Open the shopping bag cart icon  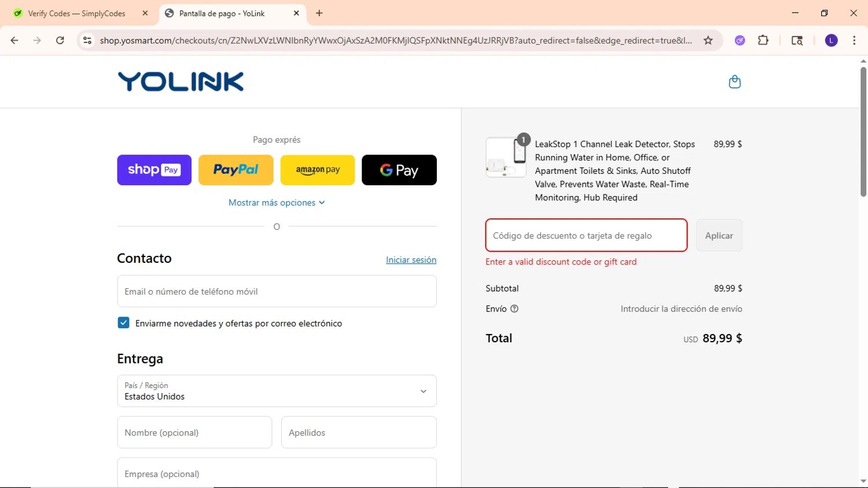pos(734,82)
